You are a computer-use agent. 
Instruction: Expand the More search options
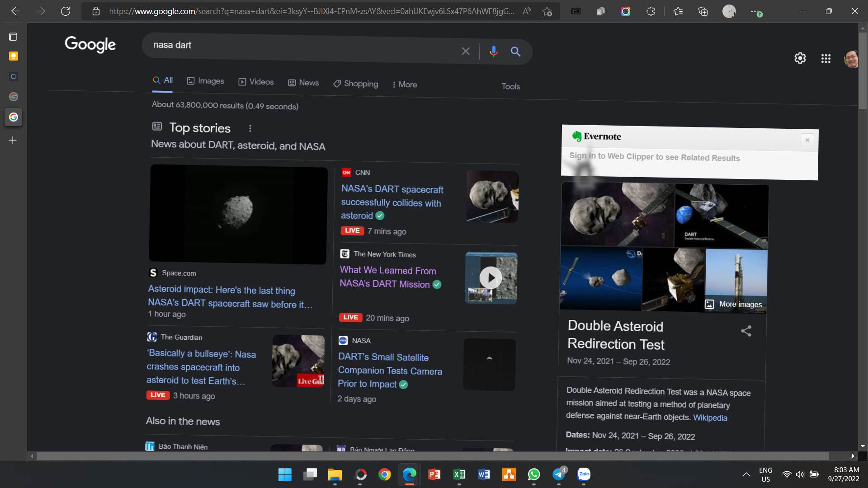(405, 84)
